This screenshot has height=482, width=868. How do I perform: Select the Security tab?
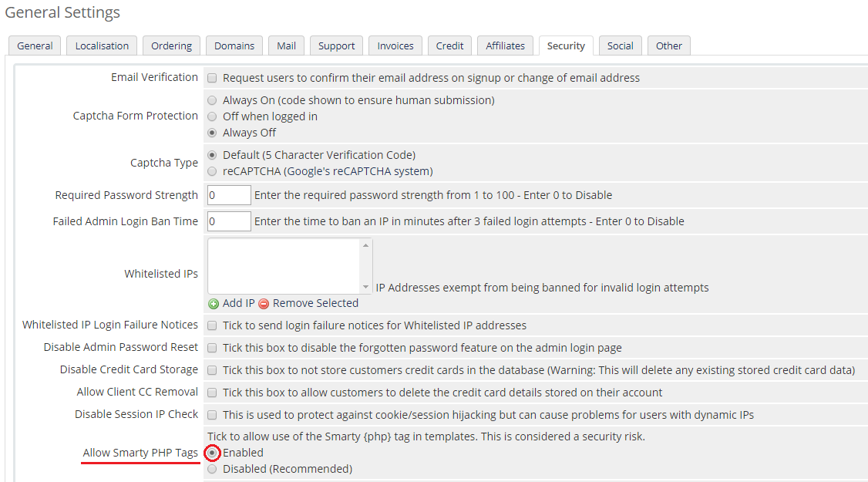pyautogui.click(x=566, y=46)
